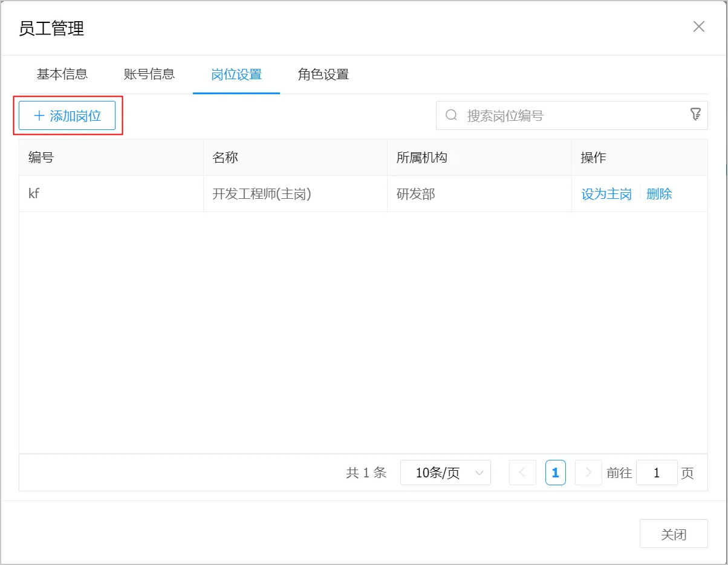Select page 1 in pagination
728x565 pixels.
pos(555,473)
